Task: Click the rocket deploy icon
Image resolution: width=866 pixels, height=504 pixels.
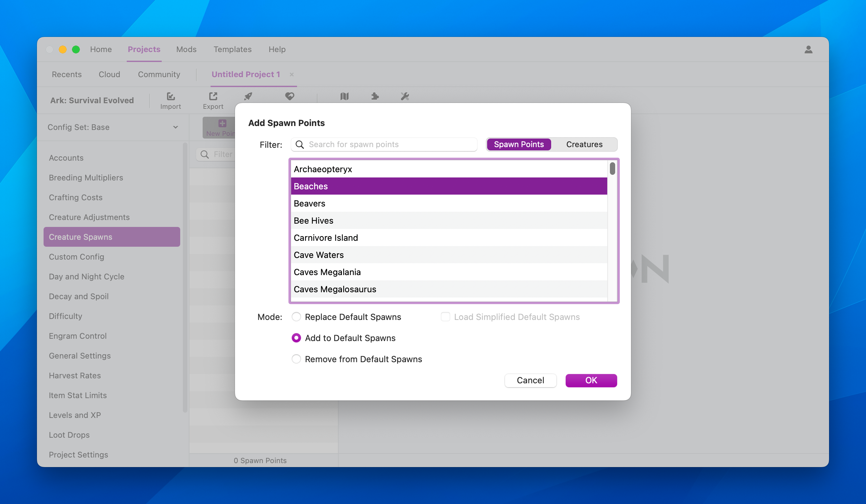Action: point(248,96)
